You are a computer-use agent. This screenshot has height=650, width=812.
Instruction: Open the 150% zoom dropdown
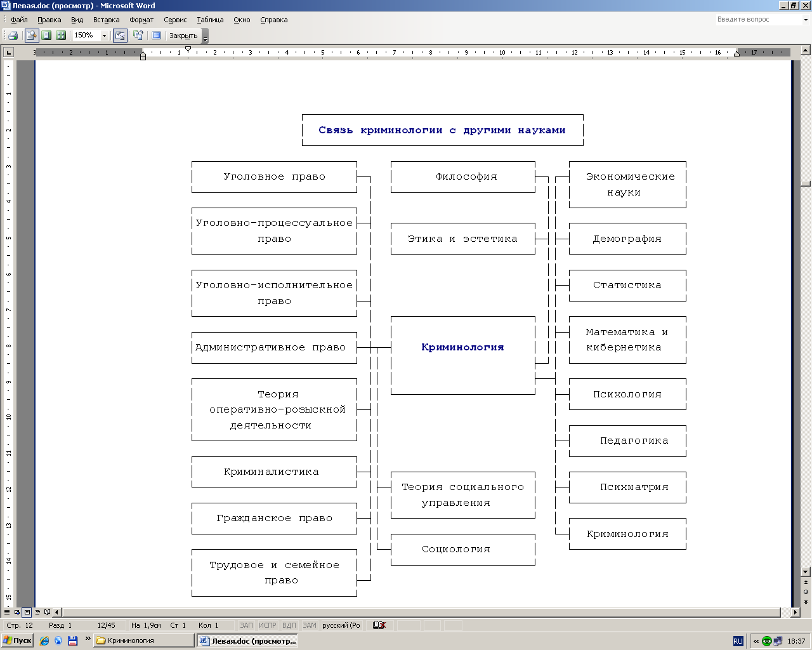tap(105, 36)
